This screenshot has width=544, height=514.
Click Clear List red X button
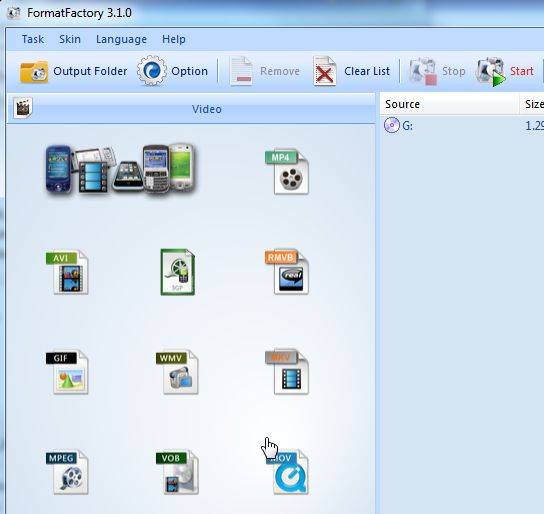[x=351, y=71]
